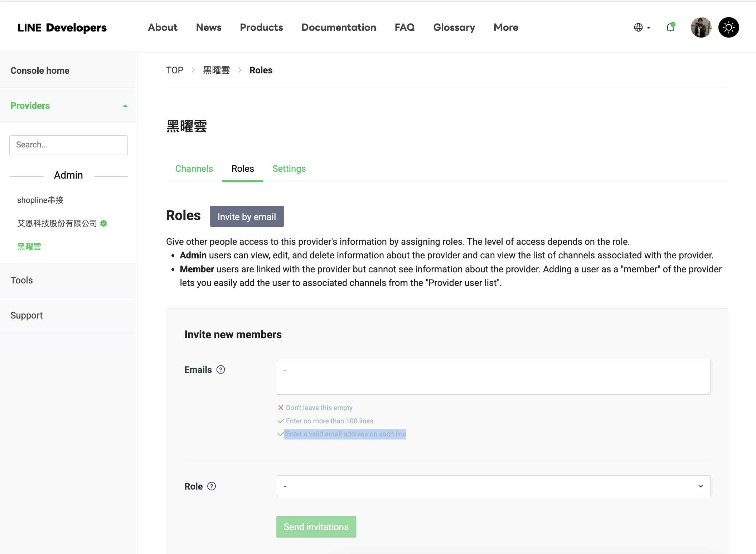The image size is (756, 554).
Task: Open the More navigation menu
Action: coord(506,28)
